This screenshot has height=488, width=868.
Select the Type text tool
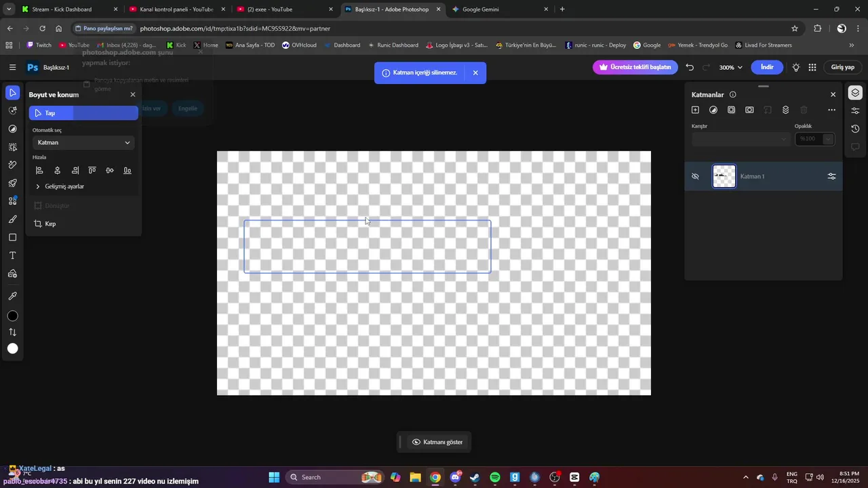pos(12,256)
